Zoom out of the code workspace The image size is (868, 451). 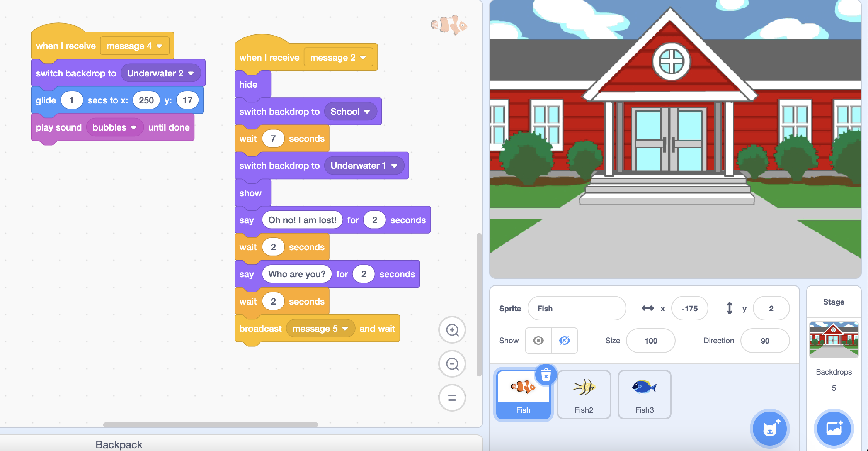(x=452, y=364)
